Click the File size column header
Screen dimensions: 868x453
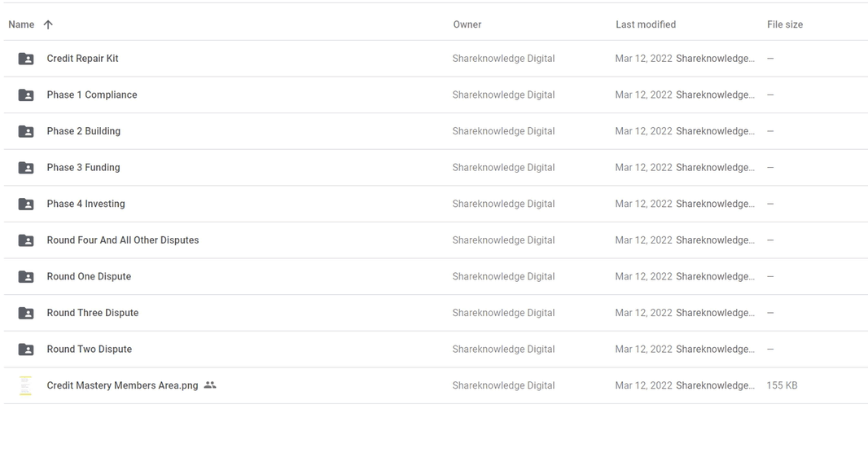tap(785, 24)
